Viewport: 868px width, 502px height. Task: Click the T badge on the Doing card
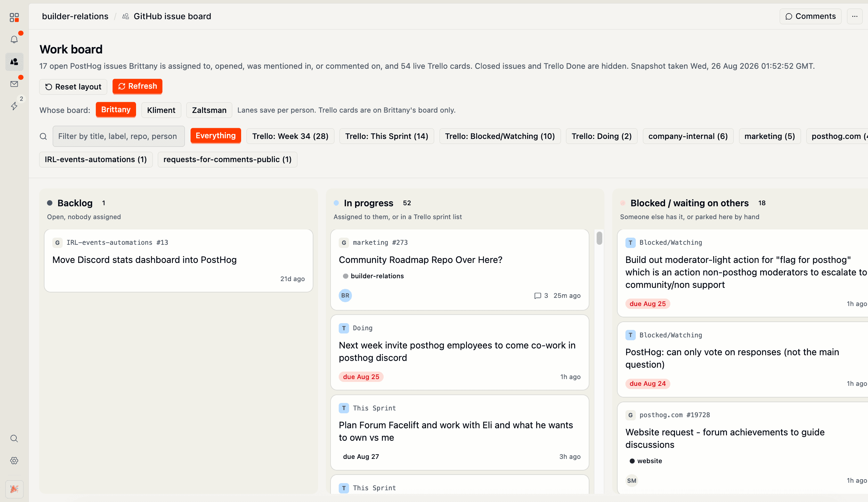tap(344, 328)
